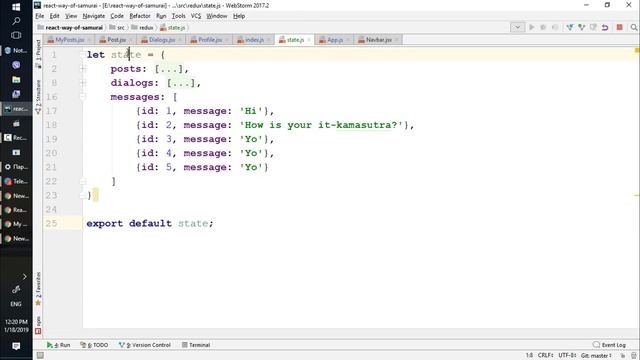Click 'export default' on line 25

coord(129,223)
